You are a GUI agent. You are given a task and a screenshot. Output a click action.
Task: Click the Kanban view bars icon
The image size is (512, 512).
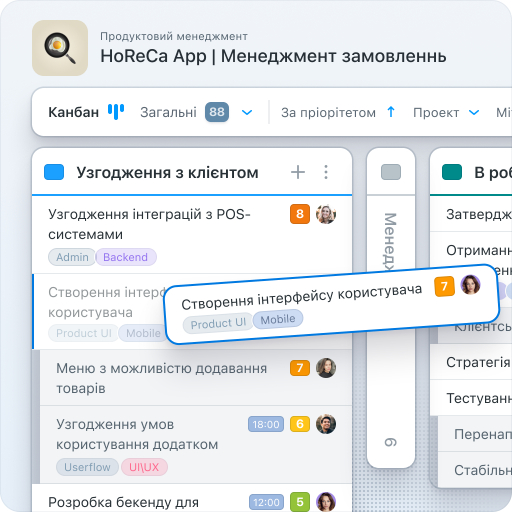pos(116,112)
